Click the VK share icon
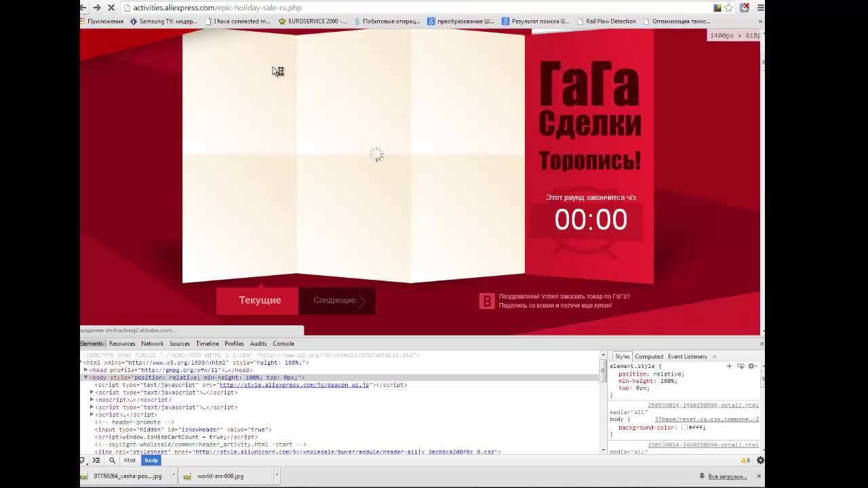The image size is (868, 488). click(x=487, y=301)
